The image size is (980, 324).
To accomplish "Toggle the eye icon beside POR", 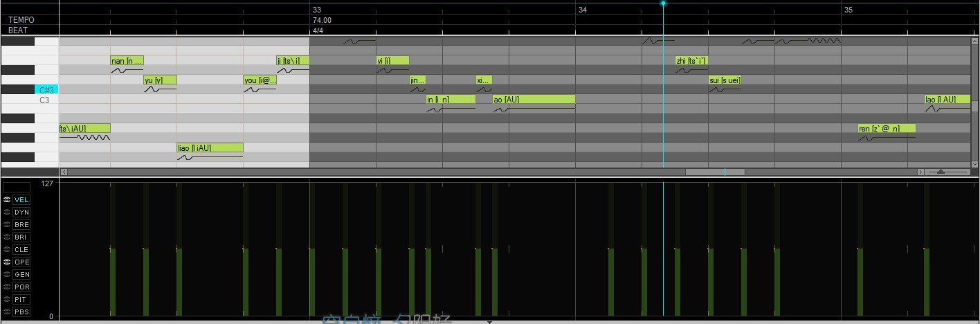I will coord(7,287).
